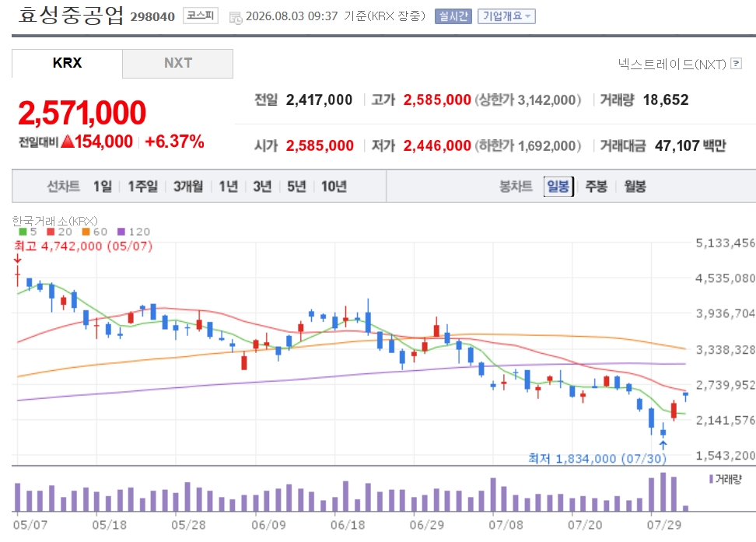Click the NXT help question-mark icon
Image resolution: width=756 pixels, height=542 pixels.
coord(736,64)
